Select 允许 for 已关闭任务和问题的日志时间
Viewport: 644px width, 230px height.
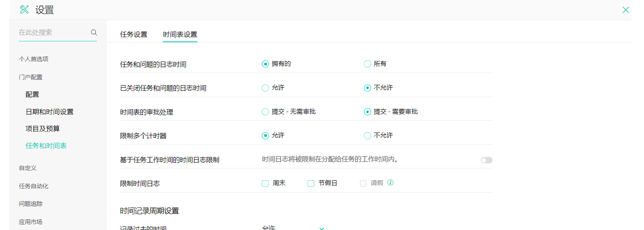tap(265, 88)
